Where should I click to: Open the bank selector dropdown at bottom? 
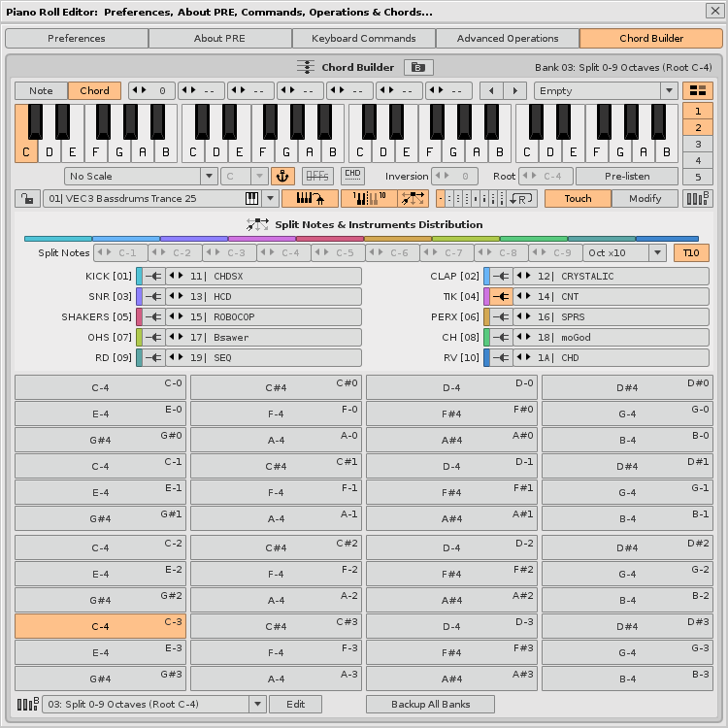(153, 704)
